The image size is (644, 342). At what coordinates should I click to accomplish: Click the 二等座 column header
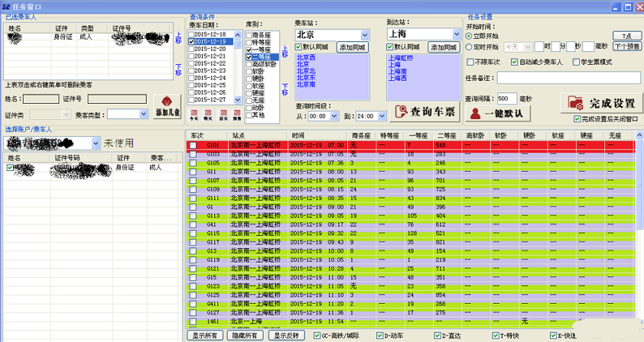tap(448, 135)
